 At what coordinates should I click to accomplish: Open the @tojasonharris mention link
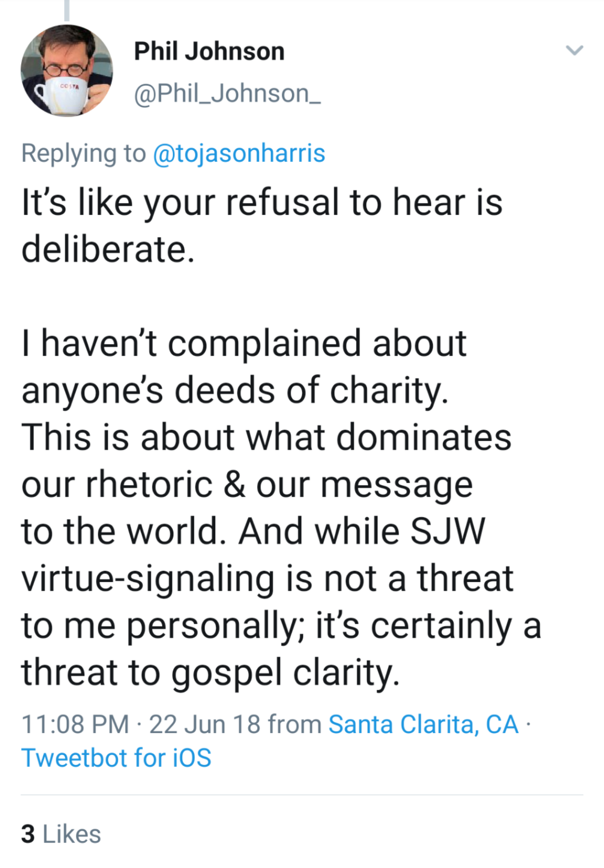239,153
